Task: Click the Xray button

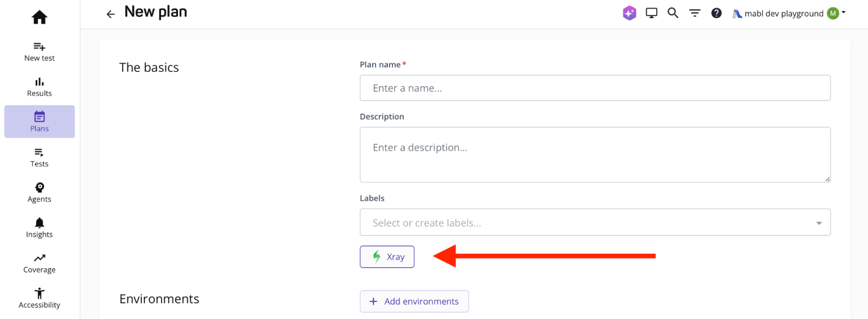Action: coord(387,257)
